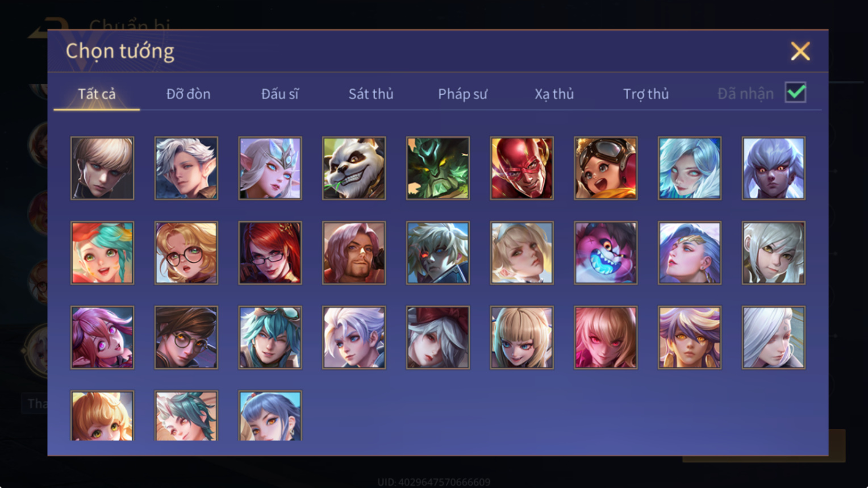This screenshot has width=868, height=488.
Task: Filter heroes by Pháp sư tab
Action: pos(462,94)
